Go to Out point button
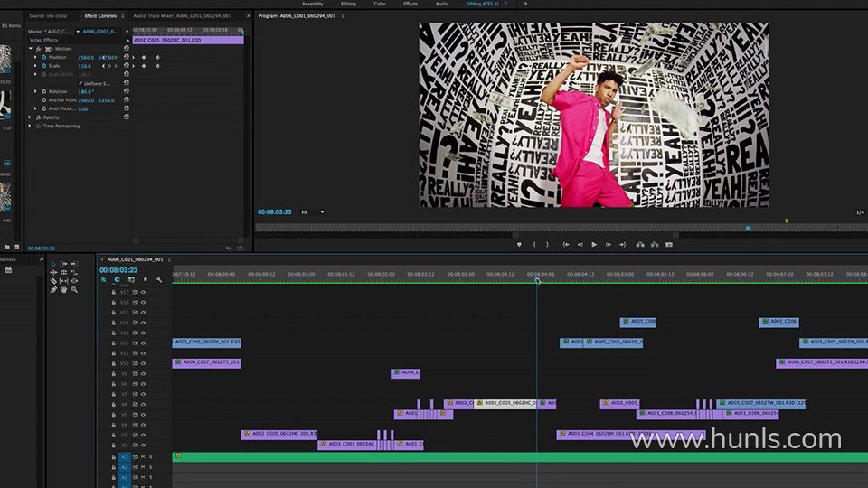Image resolution: width=868 pixels, height=488 pixels. [622, 245]
